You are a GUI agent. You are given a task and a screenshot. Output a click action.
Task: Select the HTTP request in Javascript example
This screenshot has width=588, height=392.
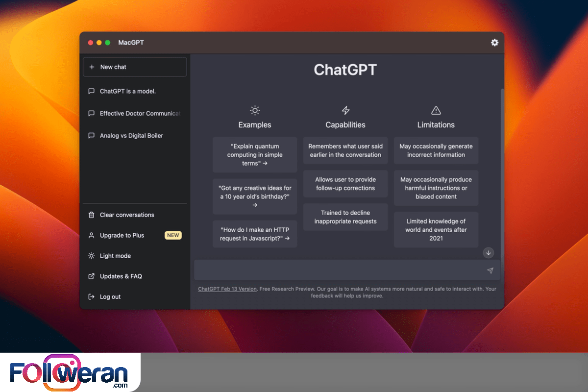point(255,234)
